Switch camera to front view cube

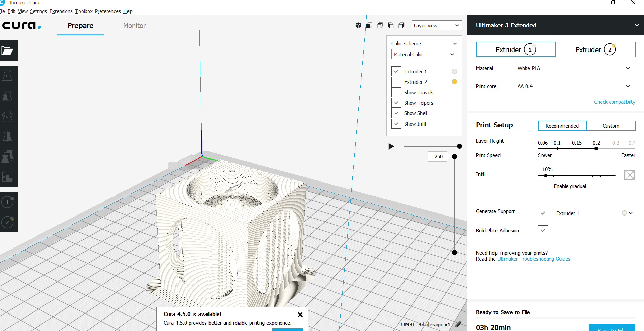pyautogui.click(x=369, y=25)
